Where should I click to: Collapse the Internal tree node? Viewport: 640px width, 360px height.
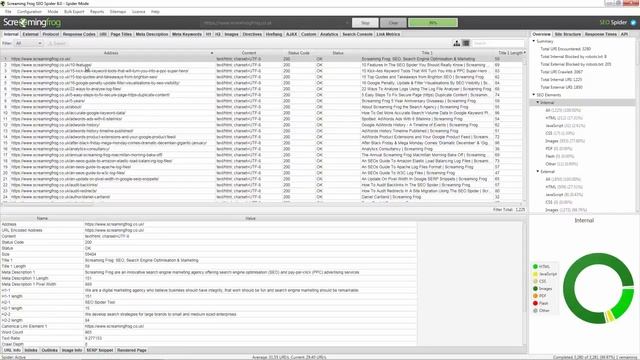pyautogui.click(x=538, y=102)
